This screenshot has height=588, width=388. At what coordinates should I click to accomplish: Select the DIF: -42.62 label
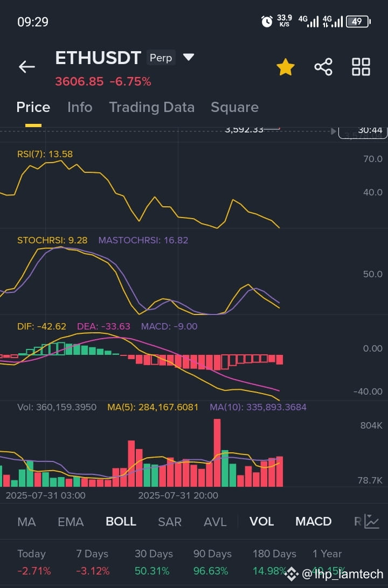41,327
